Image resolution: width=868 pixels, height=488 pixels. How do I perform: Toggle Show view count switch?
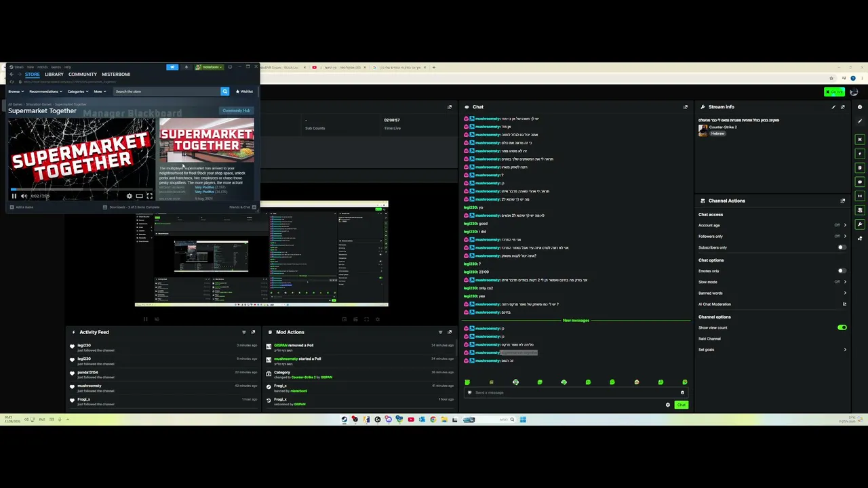click(842, 327)
